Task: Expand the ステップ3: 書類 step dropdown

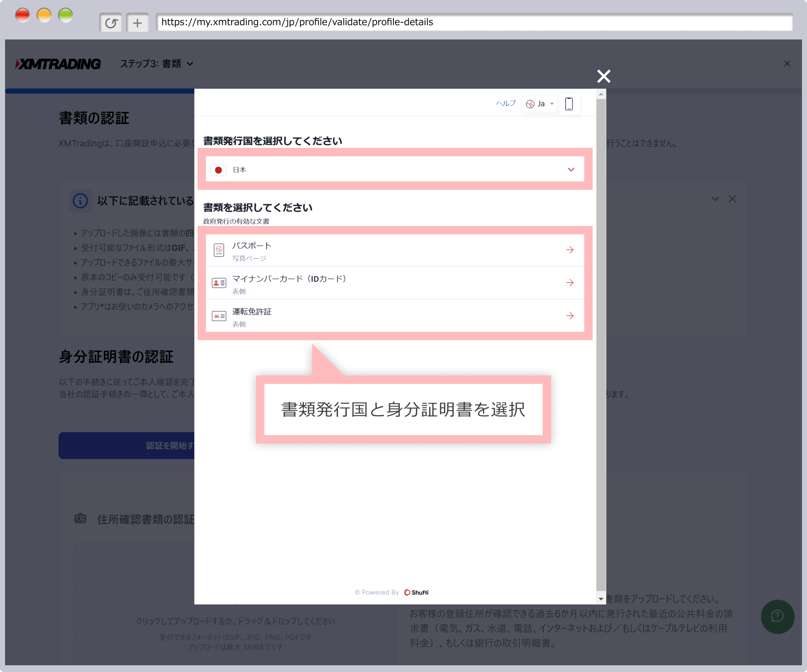Action: tap(156, 64)
